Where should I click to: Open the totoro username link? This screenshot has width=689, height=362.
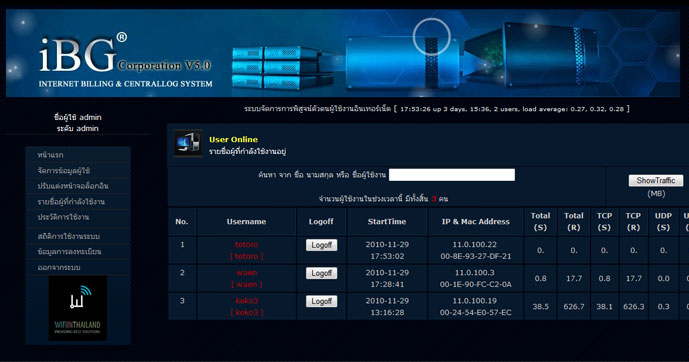coord(247,245)
